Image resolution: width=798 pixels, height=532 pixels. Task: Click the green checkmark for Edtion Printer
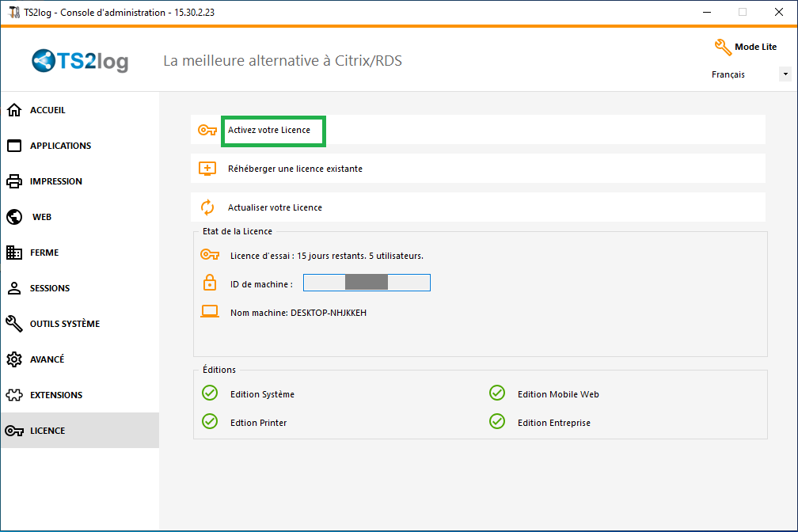click(x=210, y=421)
